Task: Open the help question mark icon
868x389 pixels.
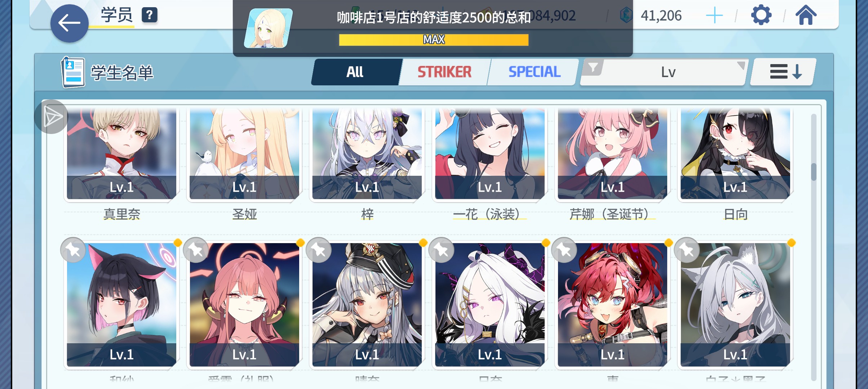Action: (150, 15)
